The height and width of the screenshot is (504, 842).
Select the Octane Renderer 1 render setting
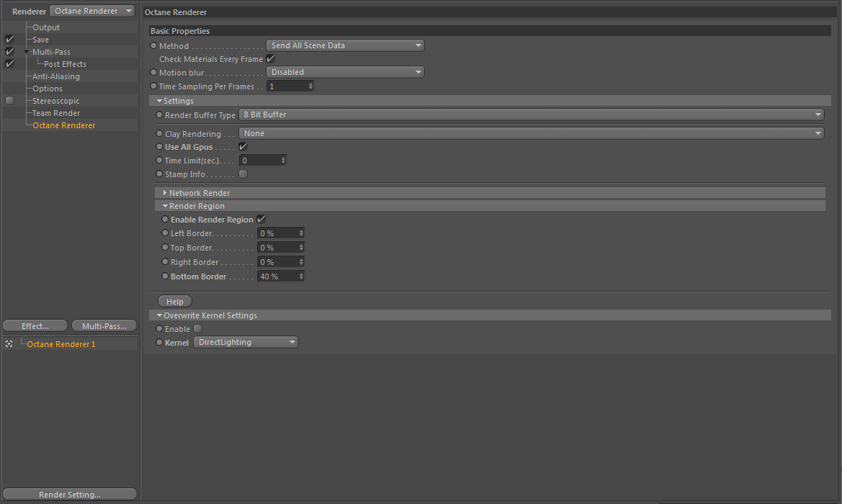61,344
